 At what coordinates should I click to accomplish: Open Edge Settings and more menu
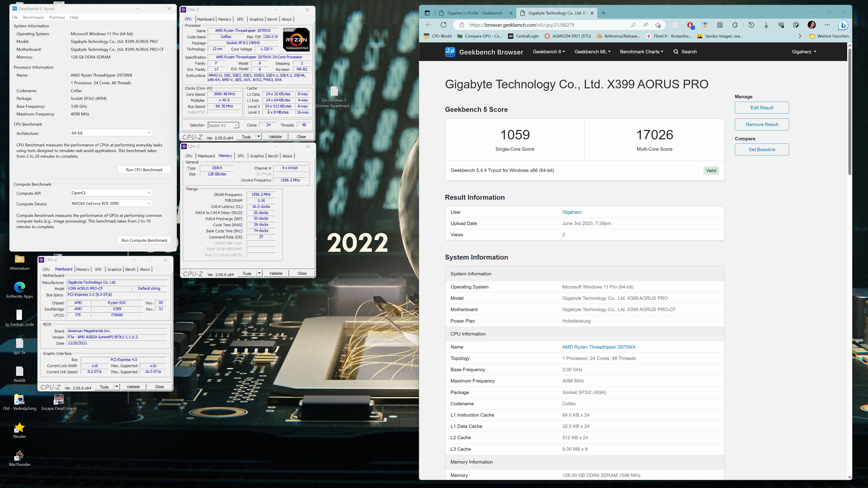click(x=827, y=25)
